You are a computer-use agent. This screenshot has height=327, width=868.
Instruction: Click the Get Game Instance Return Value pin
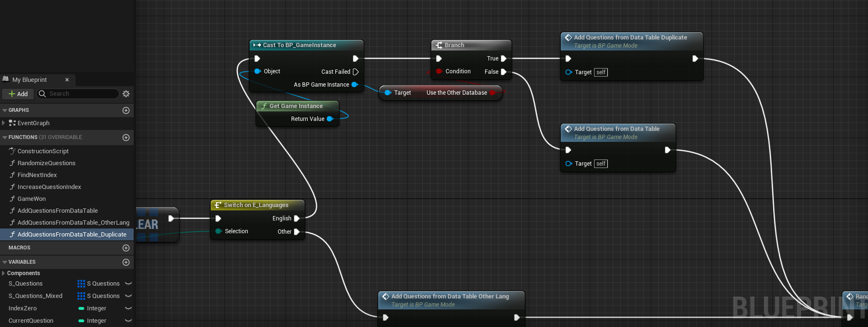coord(330,119)
